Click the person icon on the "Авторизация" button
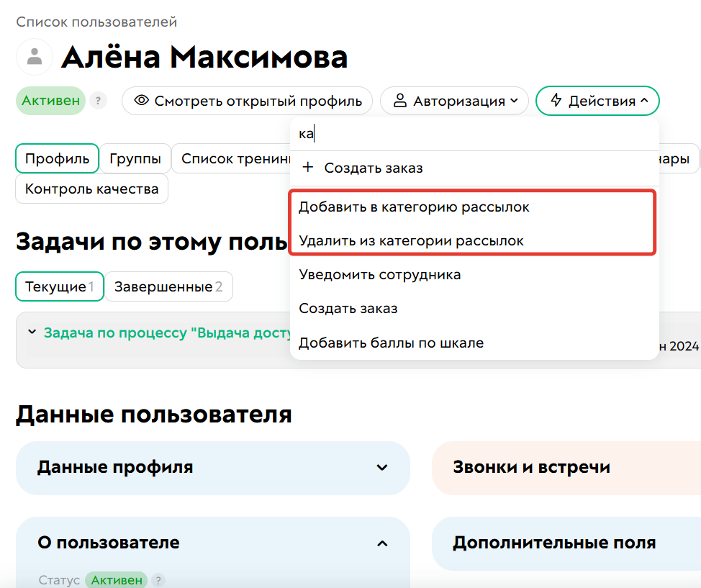This screenshot has width=701, height=588. [x=400, y=101]
